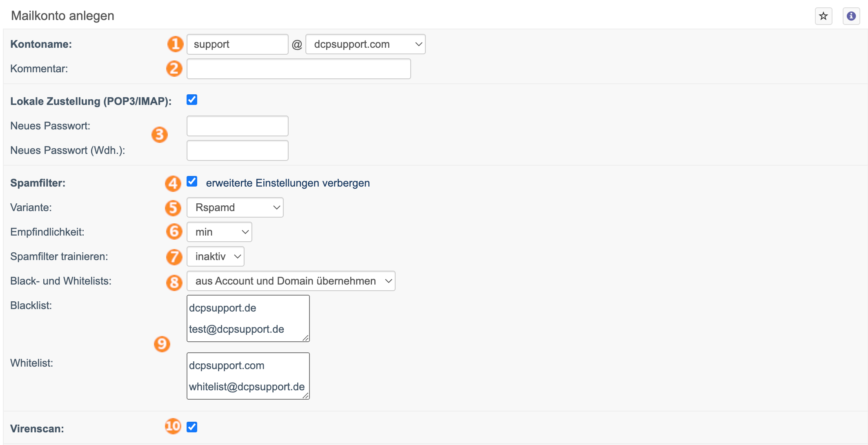This screenshot has height=445, width=868.
Task: Click the orange number 4 marker
Action: point(173,183)
